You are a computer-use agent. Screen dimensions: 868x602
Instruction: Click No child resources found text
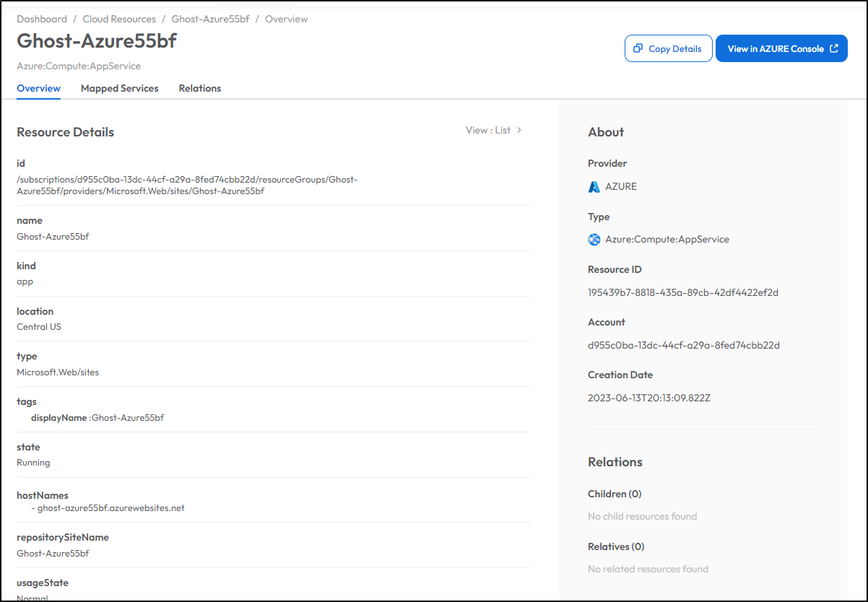coord(643,516)
